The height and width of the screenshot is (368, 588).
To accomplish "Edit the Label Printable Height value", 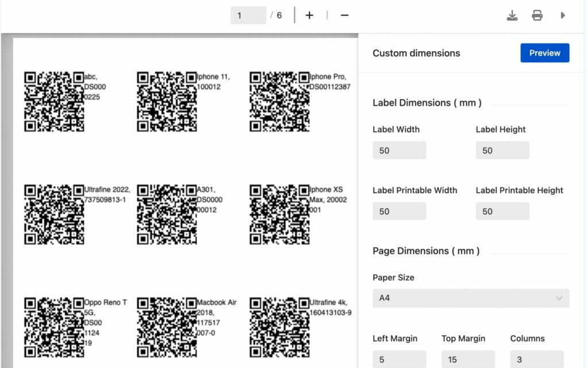I will tap(502, 211).
